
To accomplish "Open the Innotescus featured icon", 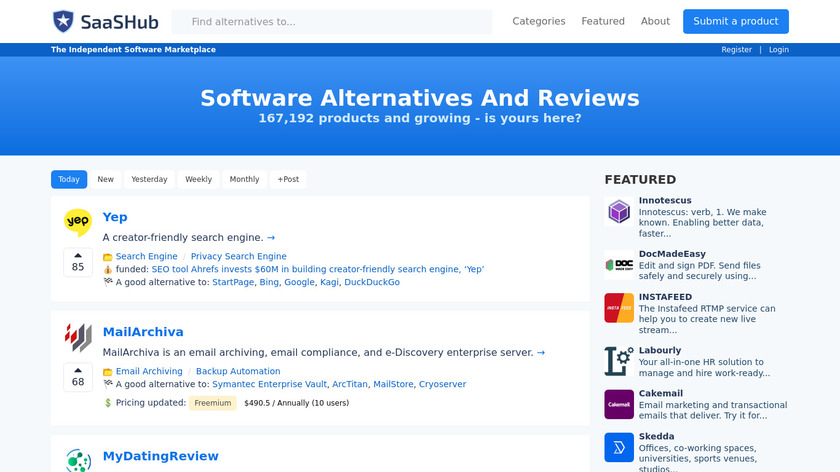I will tap(619, 212).
